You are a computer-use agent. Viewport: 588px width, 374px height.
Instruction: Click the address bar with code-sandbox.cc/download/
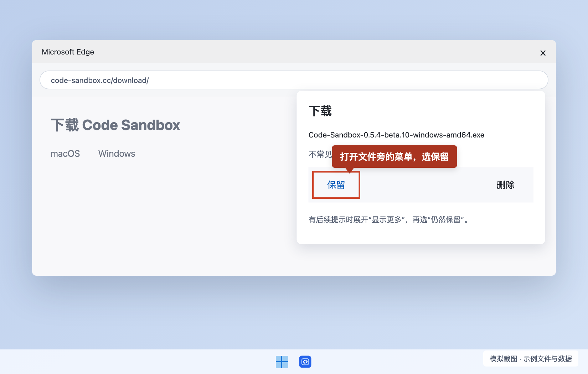click(294, 80)
